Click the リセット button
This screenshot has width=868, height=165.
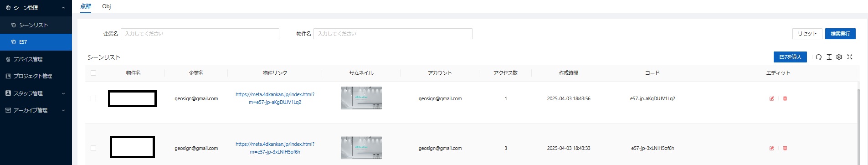807,34
